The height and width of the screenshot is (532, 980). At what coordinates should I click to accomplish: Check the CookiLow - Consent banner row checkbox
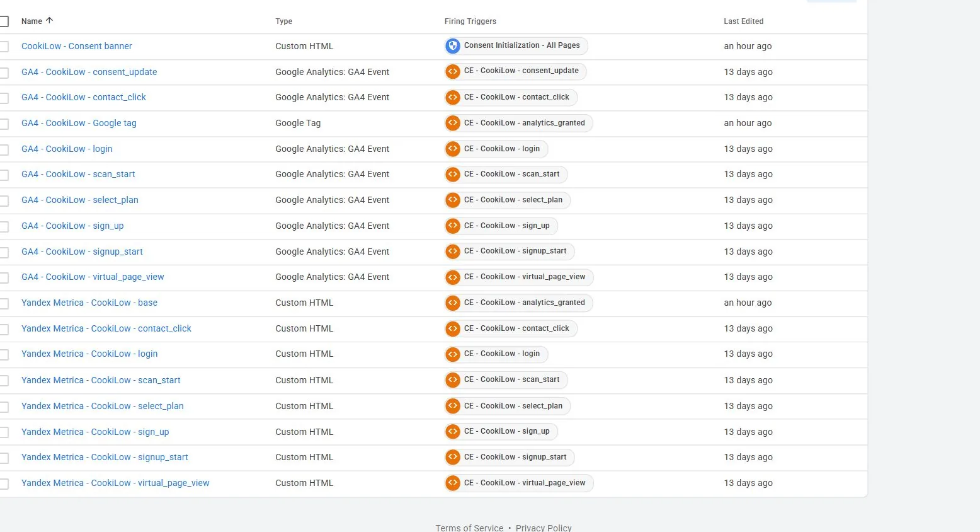[x=4, y=47]
